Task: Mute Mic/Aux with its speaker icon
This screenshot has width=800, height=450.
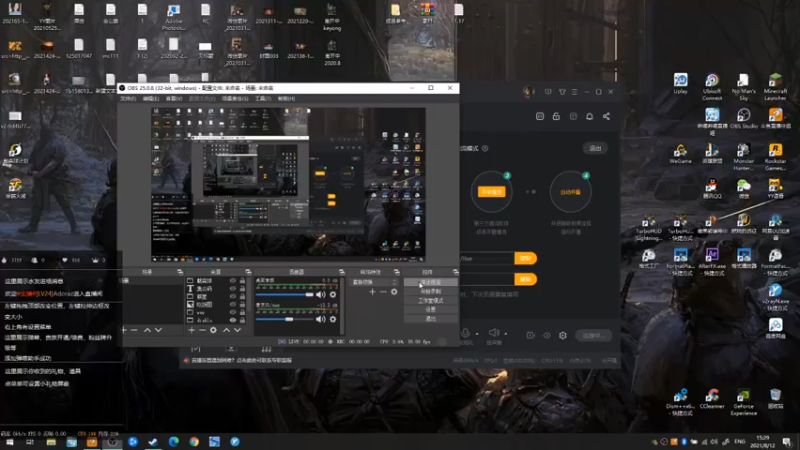Action: click(x=320, y=319)
